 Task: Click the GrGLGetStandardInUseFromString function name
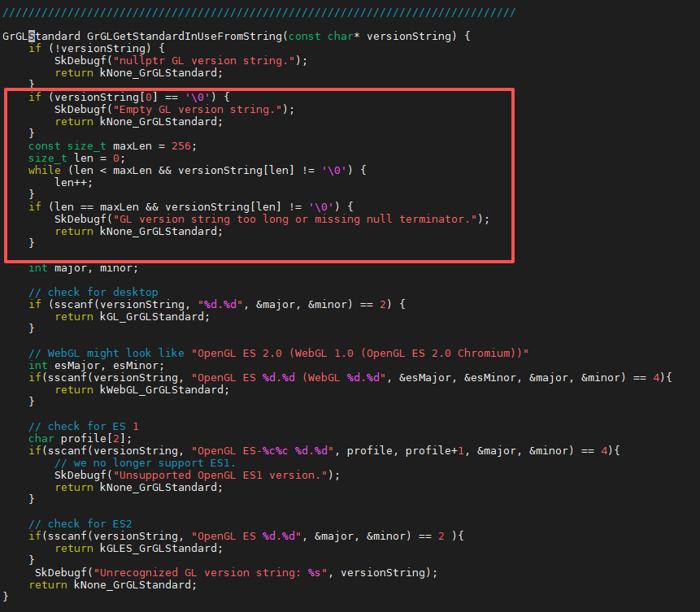(x=185, y=36)
